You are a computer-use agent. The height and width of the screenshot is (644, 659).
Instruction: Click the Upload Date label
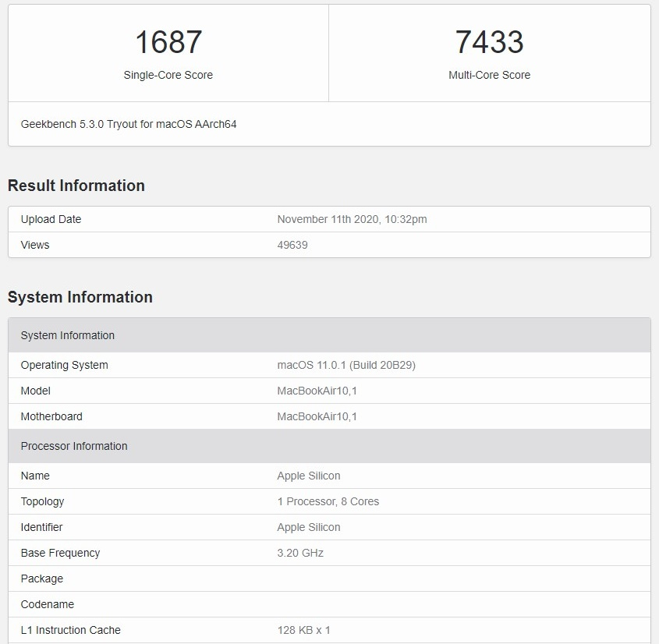pos(51,219)
